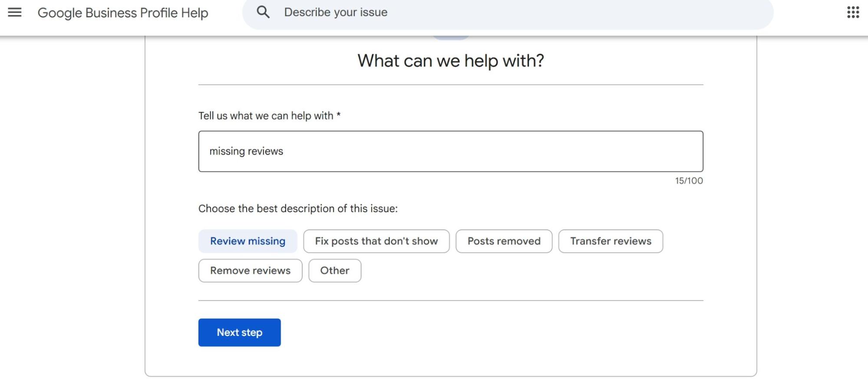Select the 'Review missing' chip
Viewport: 868px width, 381px height.
pyautogui.click(x=248, y=241)
